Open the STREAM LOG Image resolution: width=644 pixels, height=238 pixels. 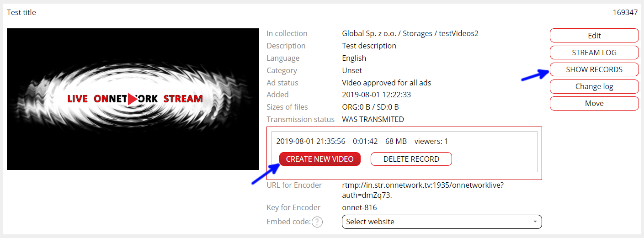[594, 53]
